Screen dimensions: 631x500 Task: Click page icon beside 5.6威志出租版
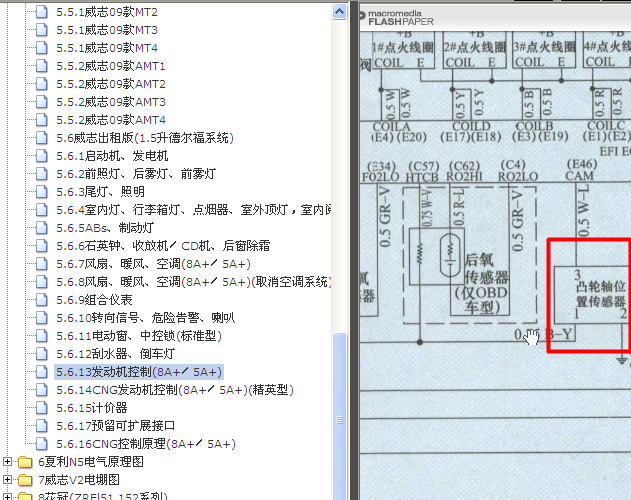click(41, 138)
